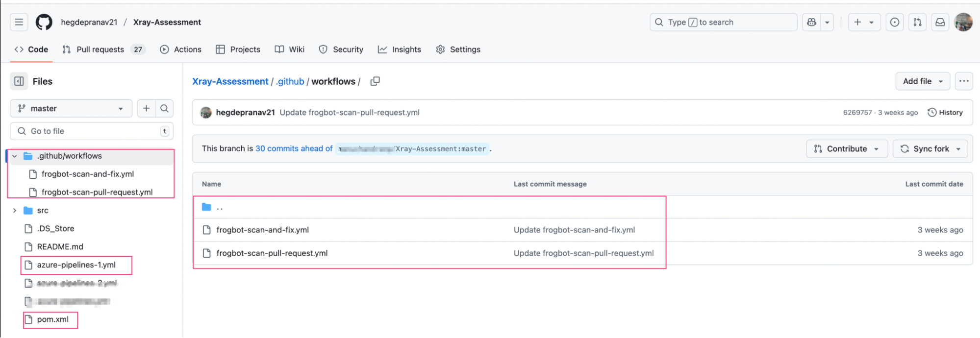Switch to the Actions tab
The width and height of the screenshot is (980, 338).
click(181, 49)
